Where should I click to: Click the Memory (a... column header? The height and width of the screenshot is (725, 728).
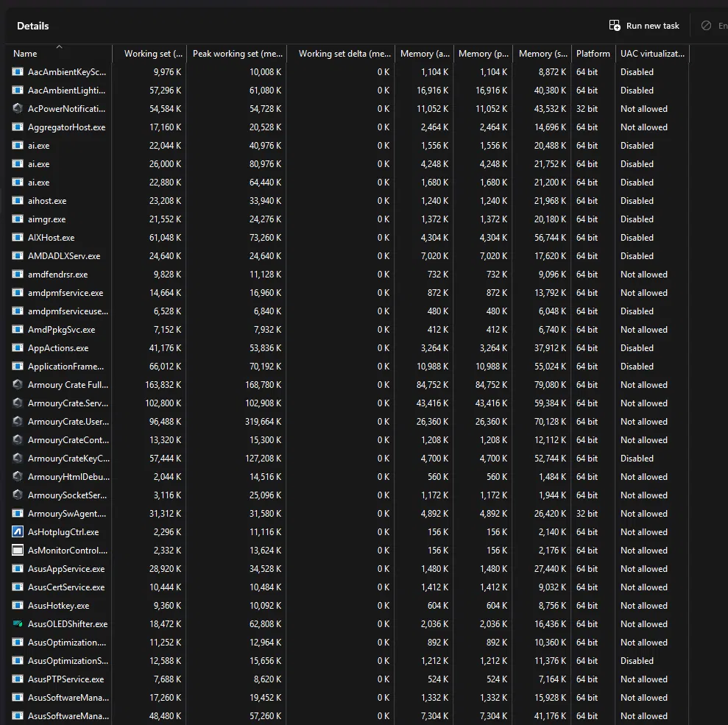click(x=424, y=54)
